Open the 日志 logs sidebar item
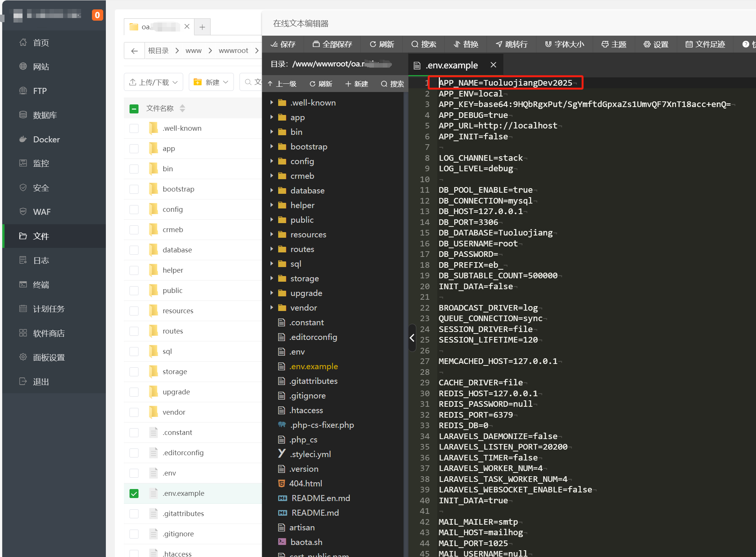This screenshot has height=557, width=756. tap(41, 260)
